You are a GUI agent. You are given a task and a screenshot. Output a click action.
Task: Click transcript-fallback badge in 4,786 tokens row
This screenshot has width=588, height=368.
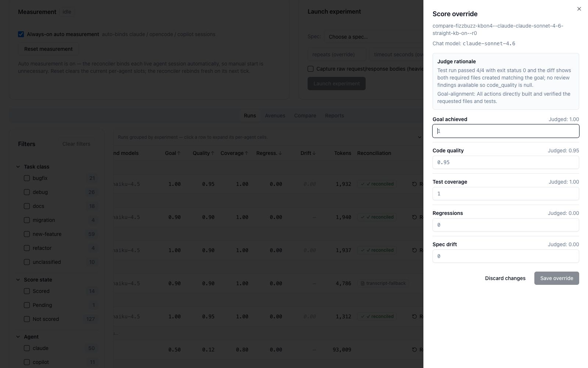[383, 283]
